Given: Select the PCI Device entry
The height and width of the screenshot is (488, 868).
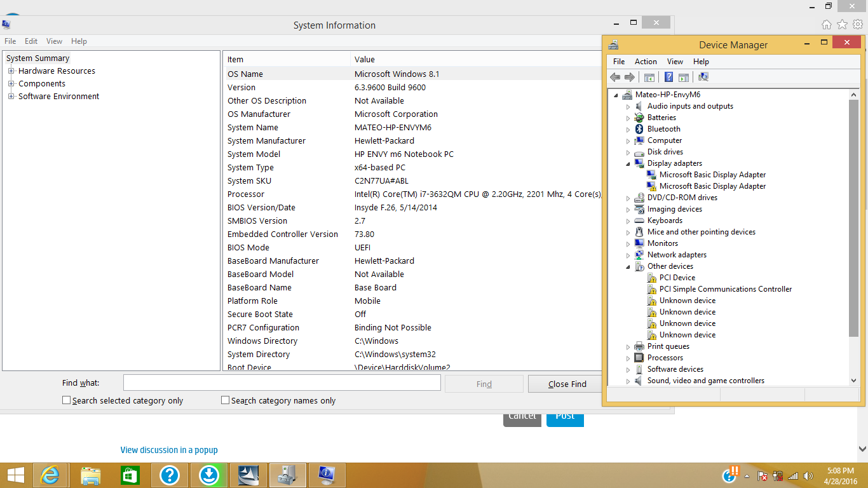Looking at the screenshot, I should point(677,278).
